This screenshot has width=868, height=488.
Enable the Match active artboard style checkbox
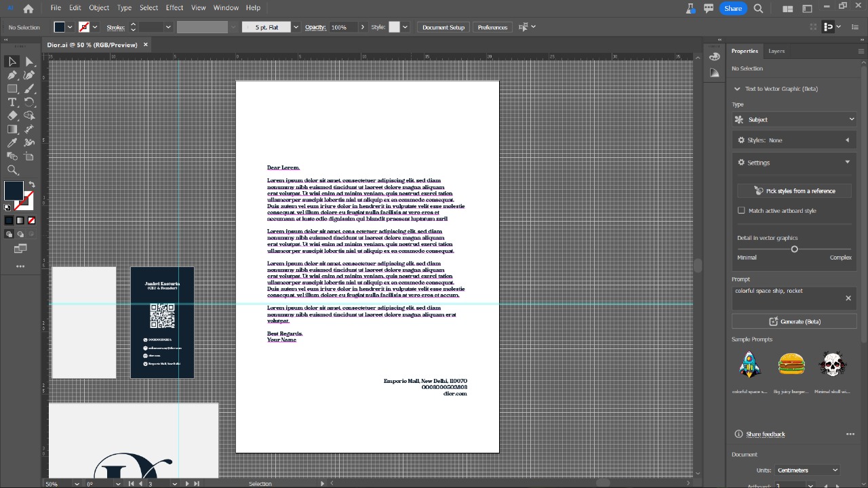click(741, 210)
